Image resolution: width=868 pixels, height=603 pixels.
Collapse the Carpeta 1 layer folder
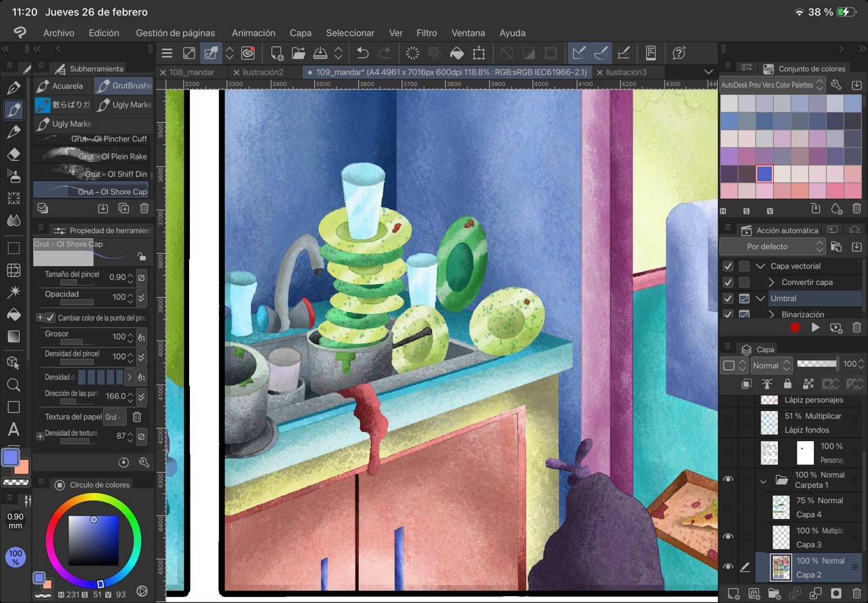[x=764, y=480]
